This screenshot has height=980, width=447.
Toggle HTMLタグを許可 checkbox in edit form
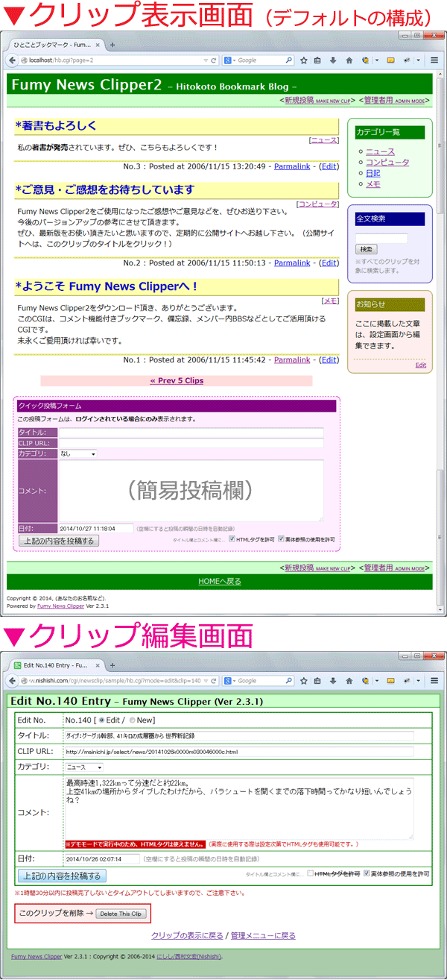[311, 873]
